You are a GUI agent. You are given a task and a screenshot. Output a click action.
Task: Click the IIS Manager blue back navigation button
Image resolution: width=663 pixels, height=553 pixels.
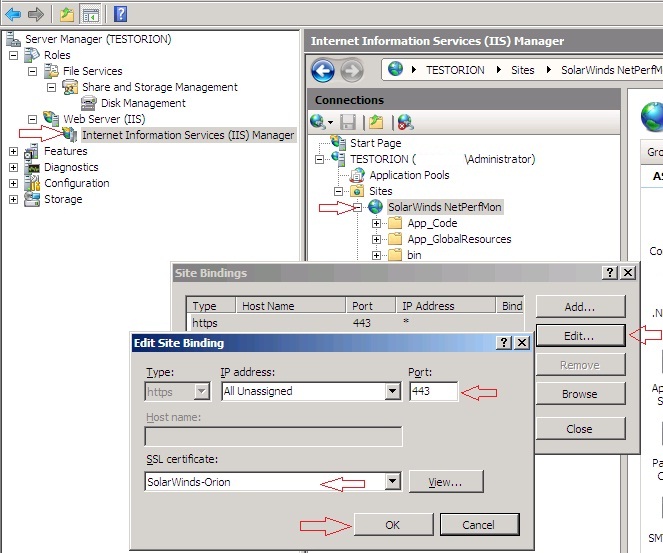coord(323,71)
